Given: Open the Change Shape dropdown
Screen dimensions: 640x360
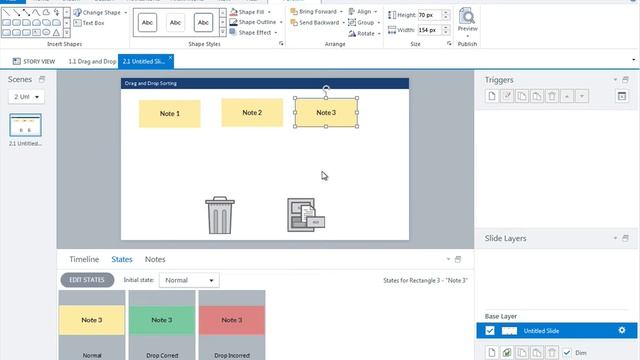Looking at the screenshot, I should (100, 13).
